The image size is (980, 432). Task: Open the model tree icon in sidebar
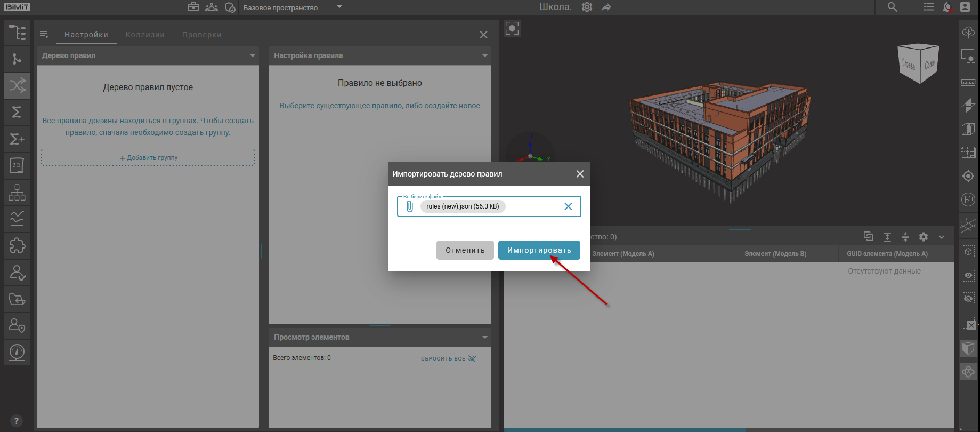pos(17,33)
